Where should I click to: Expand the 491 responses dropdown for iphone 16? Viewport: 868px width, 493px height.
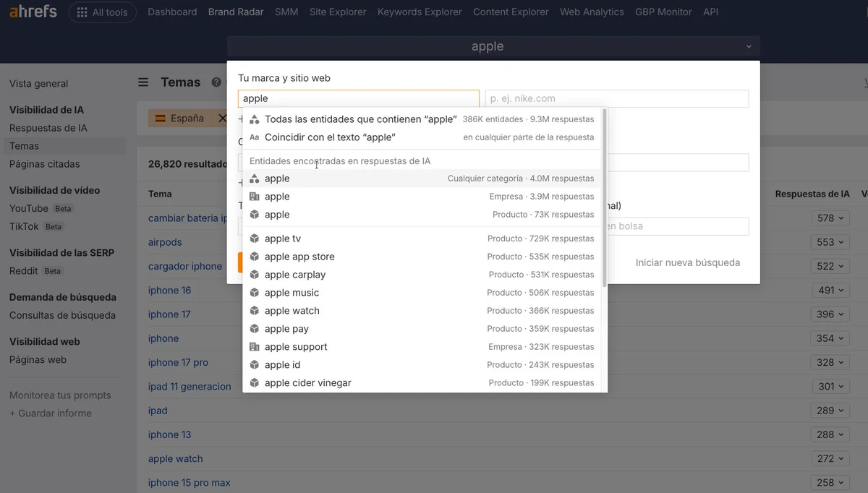click(830, 291)
